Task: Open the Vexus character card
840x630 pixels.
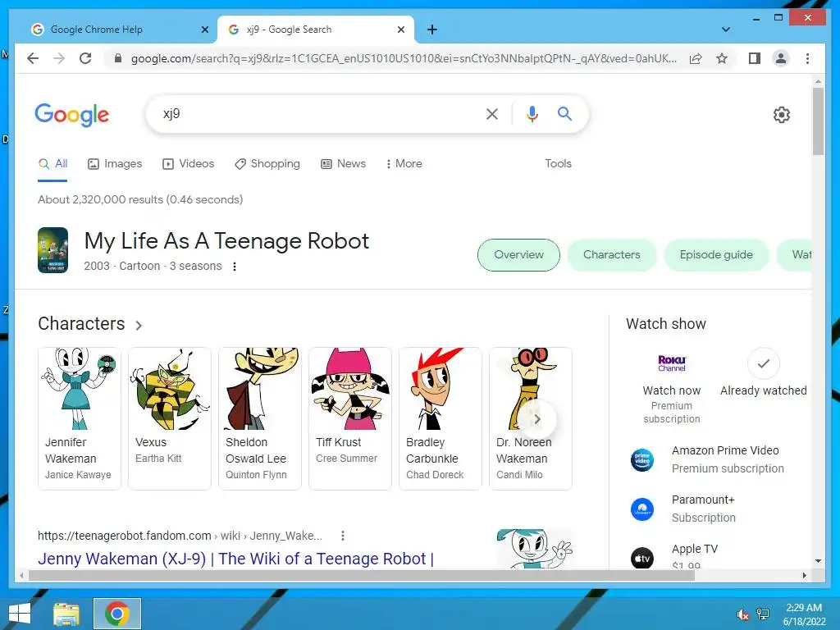Action: pyautogui.click(x=170, y=418)
